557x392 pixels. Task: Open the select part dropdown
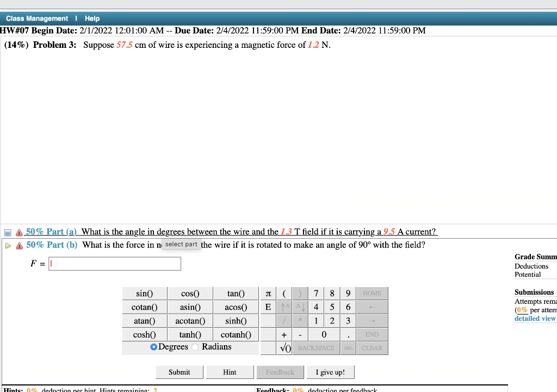[x=181, y=244]
